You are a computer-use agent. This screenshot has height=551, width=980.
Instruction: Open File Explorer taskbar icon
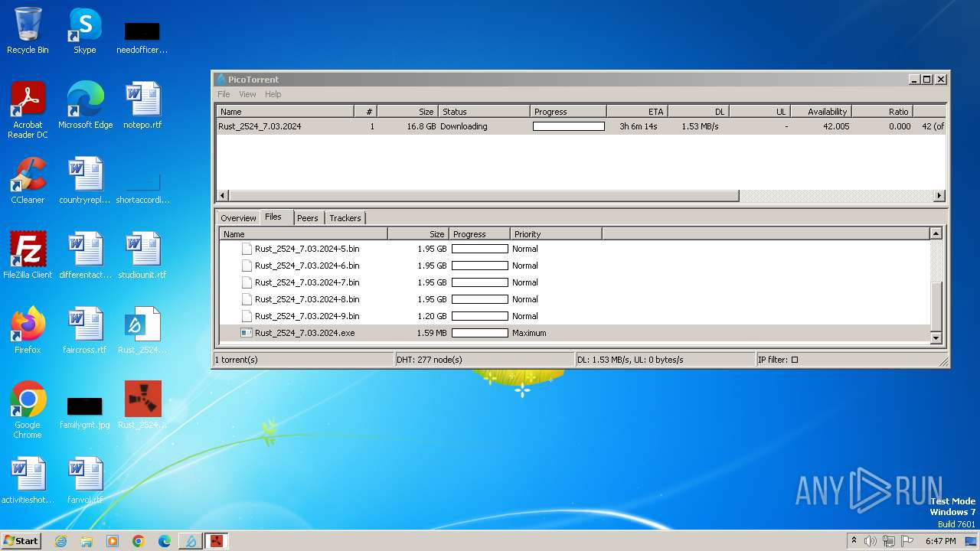[87, 541]
